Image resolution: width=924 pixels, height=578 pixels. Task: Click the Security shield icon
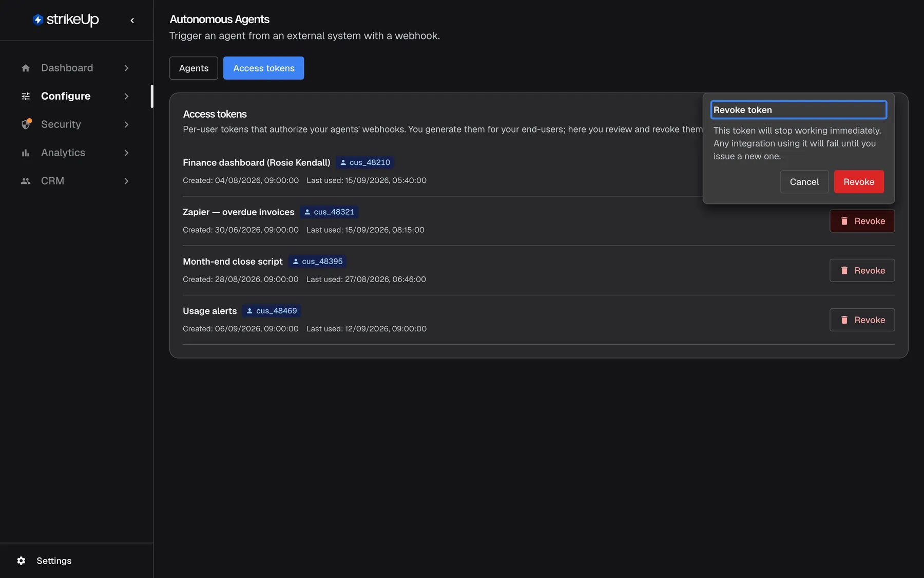26,124
